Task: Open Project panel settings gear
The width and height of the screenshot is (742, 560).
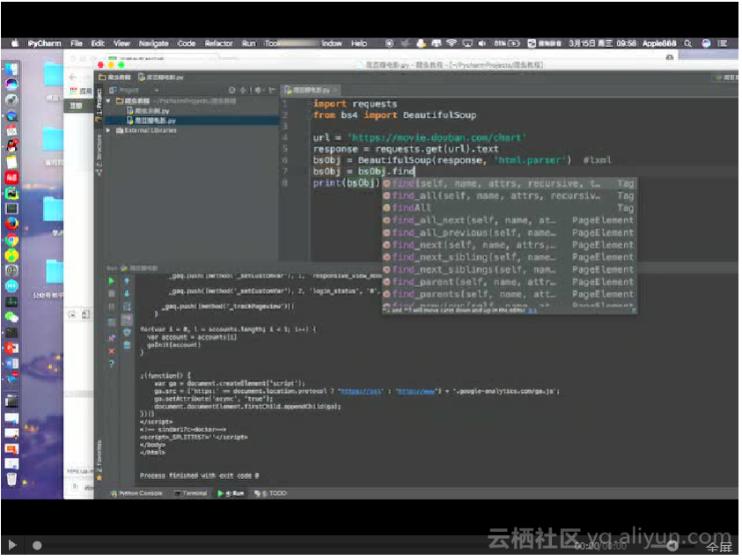Action: point(259,91)
